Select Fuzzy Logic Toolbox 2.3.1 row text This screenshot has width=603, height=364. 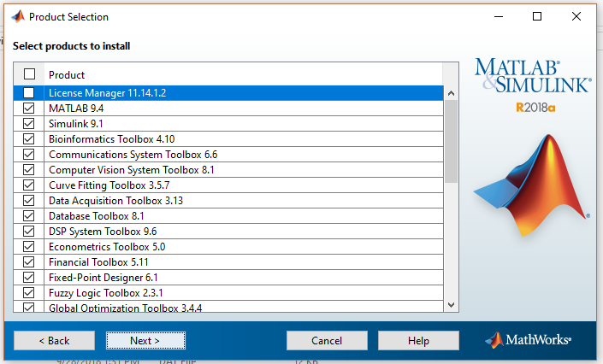106,293
